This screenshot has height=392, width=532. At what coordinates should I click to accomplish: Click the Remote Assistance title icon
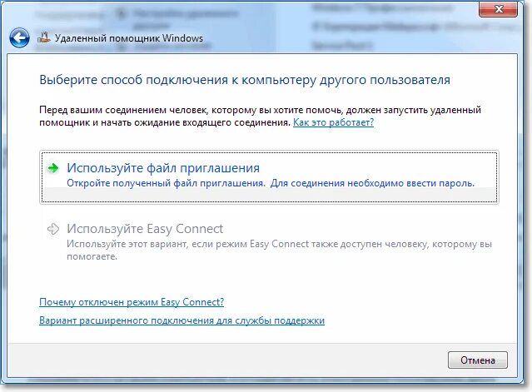44,37
